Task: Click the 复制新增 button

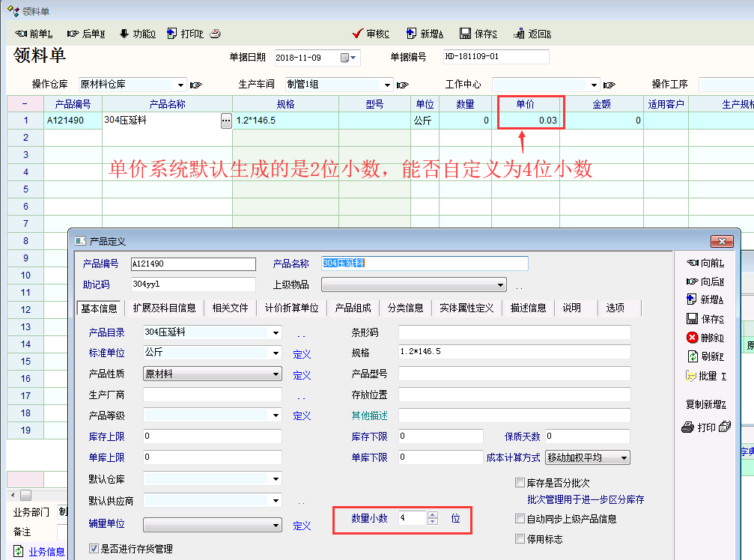Action: tap(705, 404)
